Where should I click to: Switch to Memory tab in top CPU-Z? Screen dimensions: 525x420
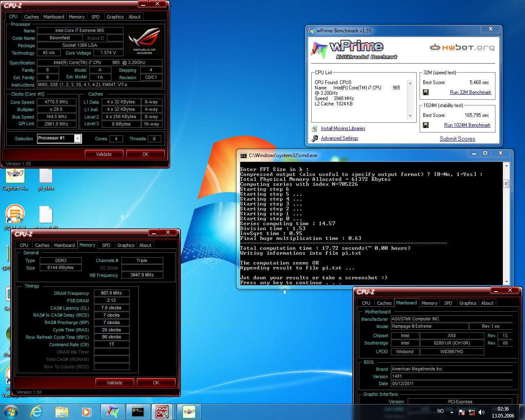click(x=77, y=17)
